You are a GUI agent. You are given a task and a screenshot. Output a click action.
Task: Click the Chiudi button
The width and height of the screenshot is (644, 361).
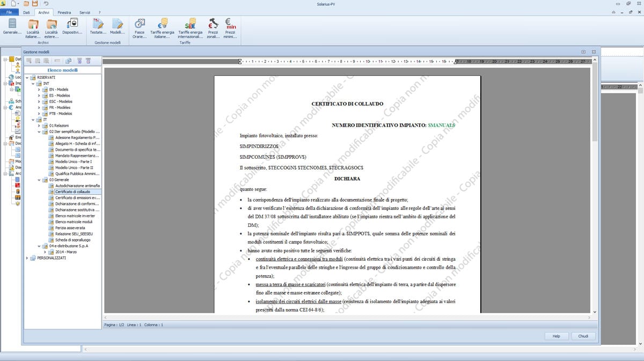pos(583,336)
